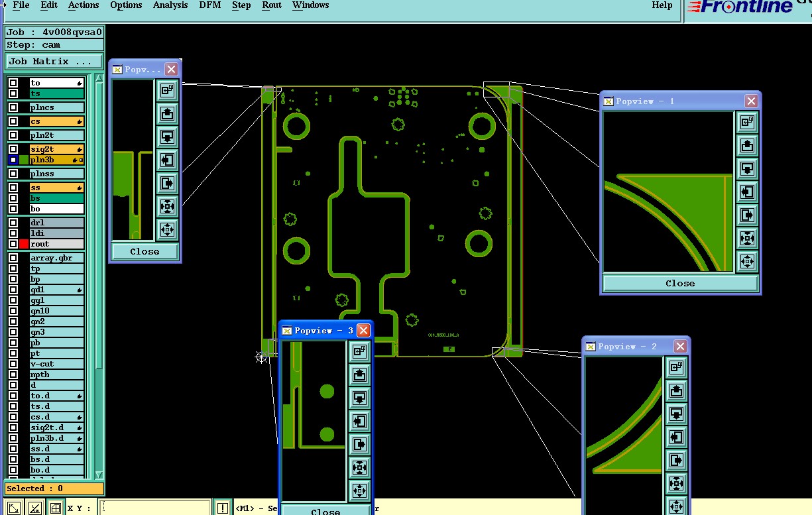Click the diagonal arrow tool beside X Y field
The height and width of the screenshot is (515, 812).
point(14,508)
